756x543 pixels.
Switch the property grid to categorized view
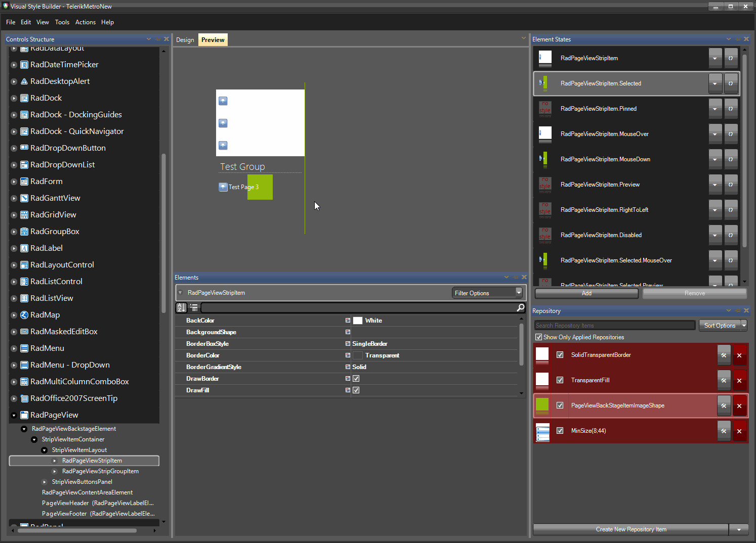(194, 307)
